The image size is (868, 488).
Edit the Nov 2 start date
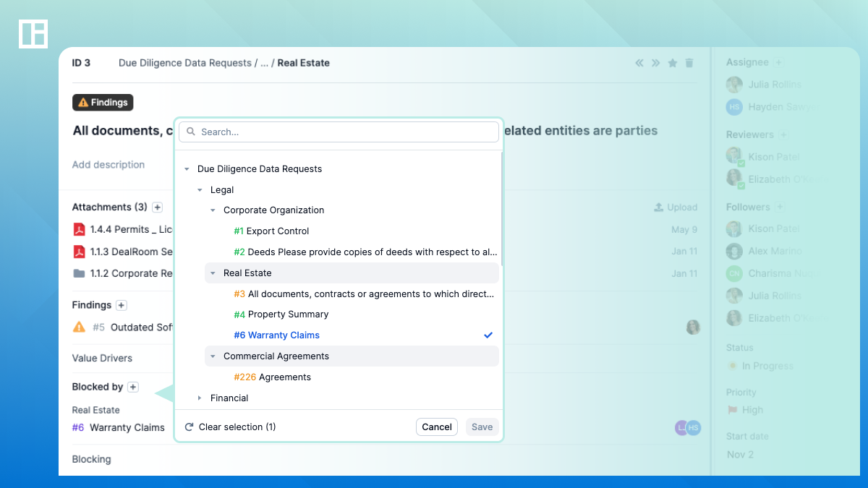click(741, 455)
